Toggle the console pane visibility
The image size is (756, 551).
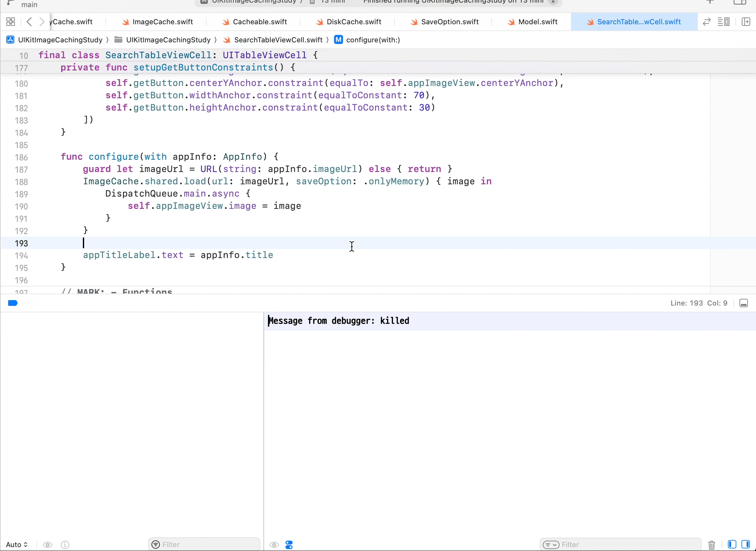pyautogui.click(x=746, y=545)
